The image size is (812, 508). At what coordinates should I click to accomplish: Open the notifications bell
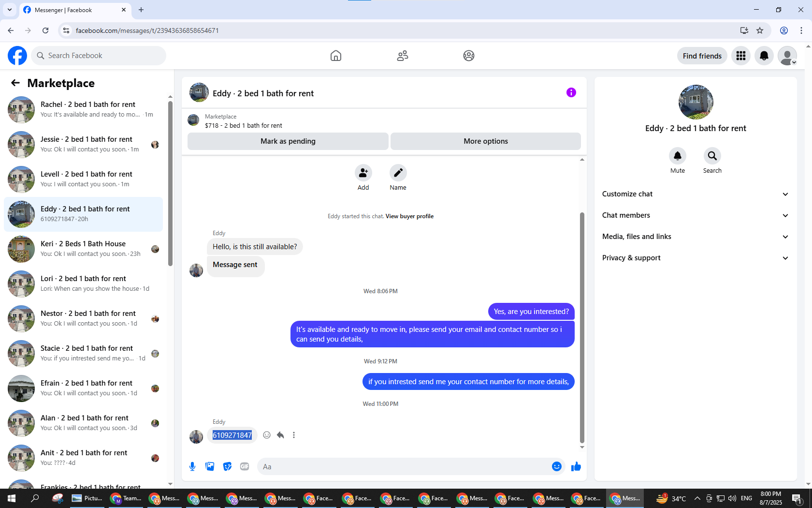tap(764, 56)
